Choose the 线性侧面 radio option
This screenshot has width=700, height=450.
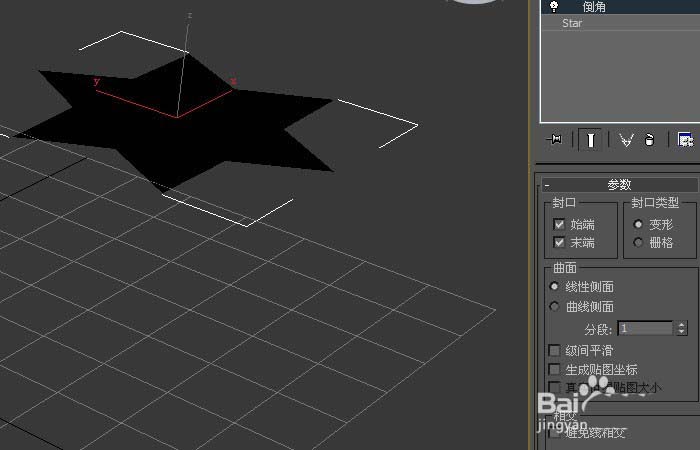click(x=554, y=287)
